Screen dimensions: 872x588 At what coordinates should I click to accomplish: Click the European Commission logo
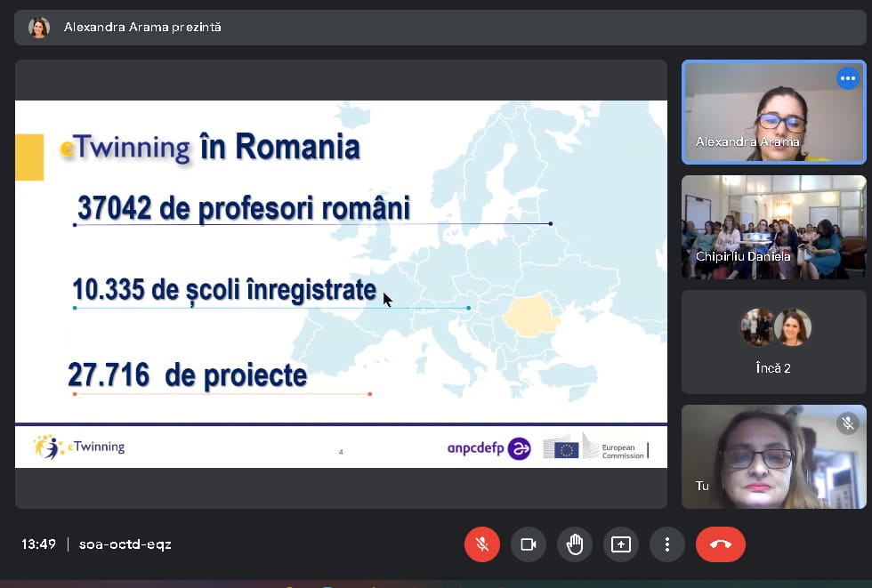(595, 447)
